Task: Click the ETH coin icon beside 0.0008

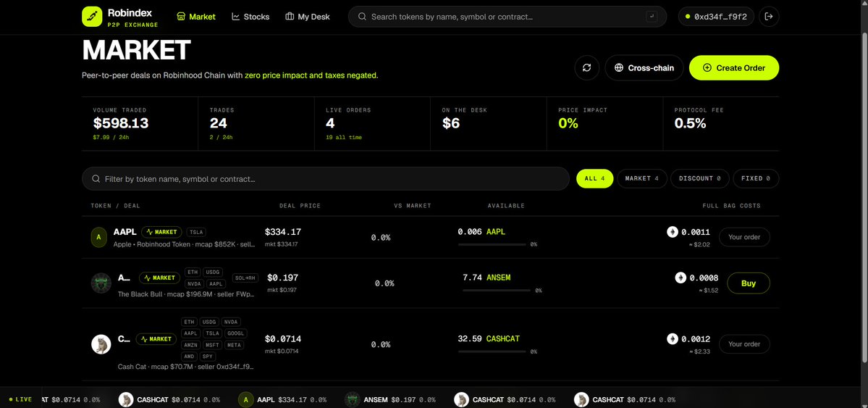Action: (x=681, y=278)
